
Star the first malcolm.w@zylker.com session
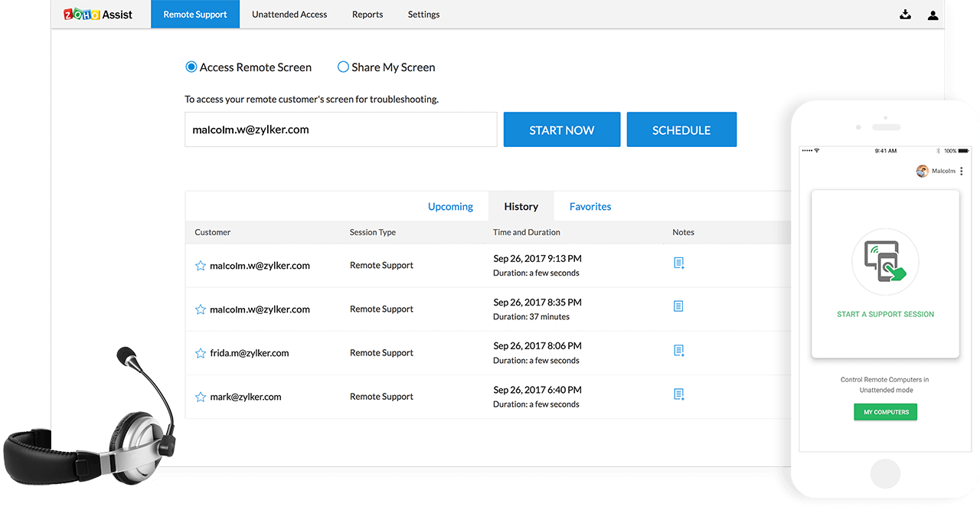(201, 266)
